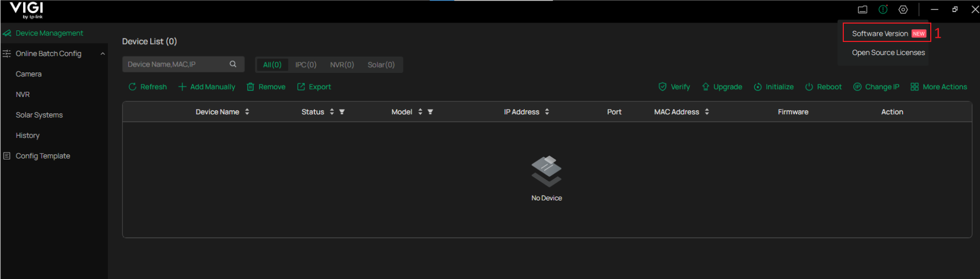Open History in the sidebar
This screenshot has width=980, height=279.
click(27, 135)
